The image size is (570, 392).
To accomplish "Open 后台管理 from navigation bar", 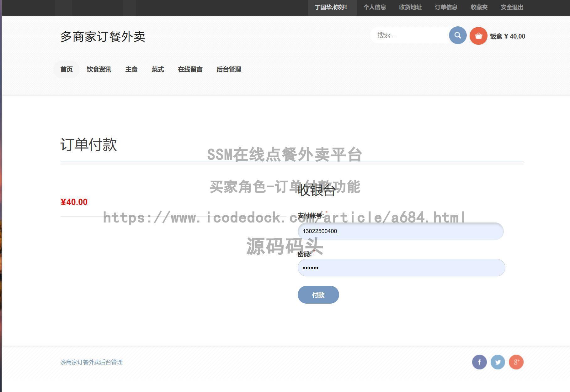I will pyautogui.click(x=229, y=69).
